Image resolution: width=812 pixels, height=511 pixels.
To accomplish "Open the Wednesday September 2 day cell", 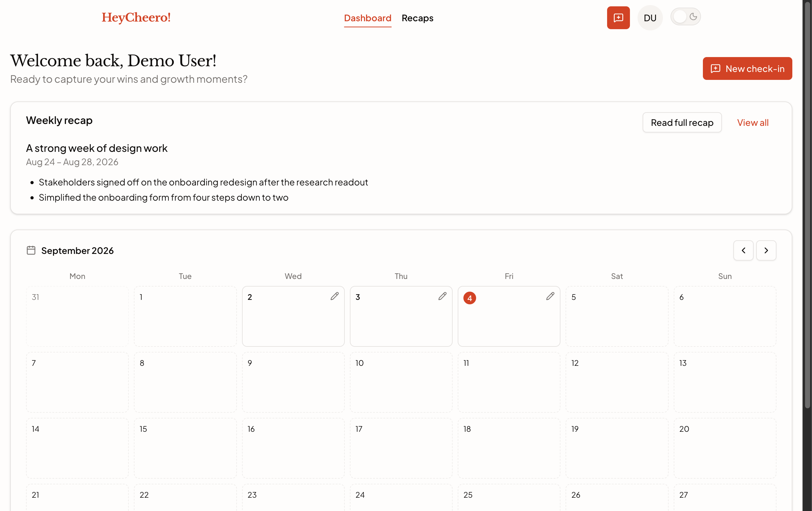I will 293,316.
